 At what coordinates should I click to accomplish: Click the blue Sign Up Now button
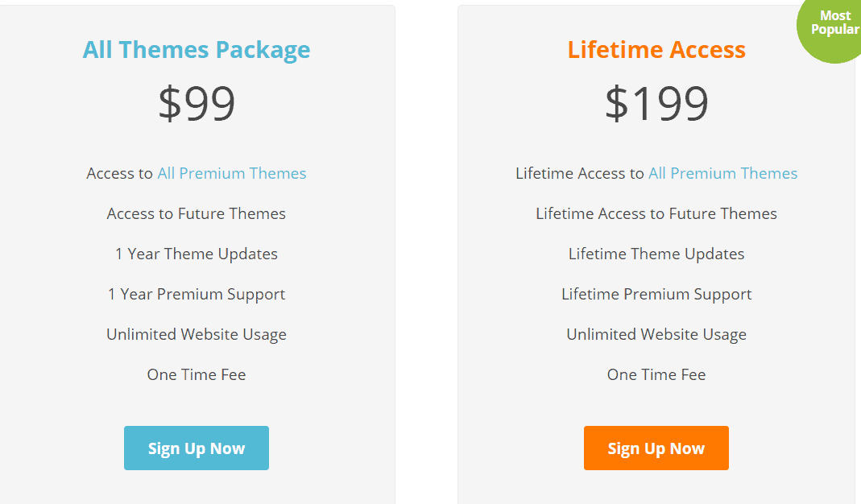pyautogui.click(x=196, y=448)
